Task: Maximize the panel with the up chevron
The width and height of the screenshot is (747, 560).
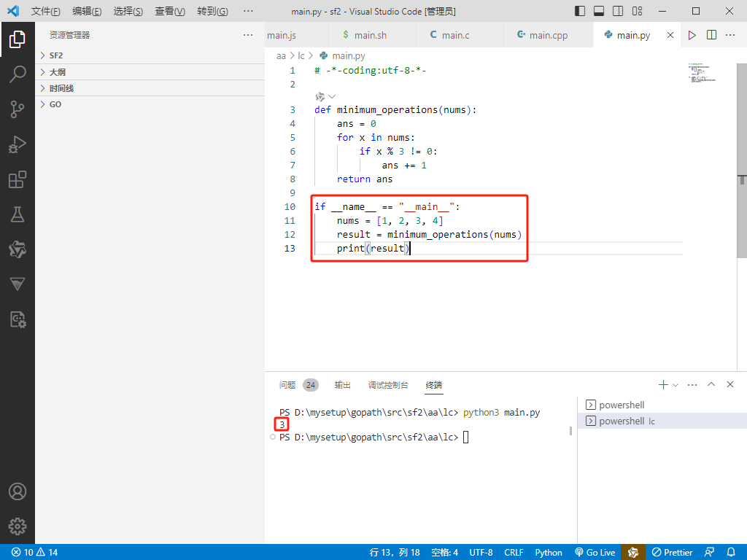Action: (711, 384)
